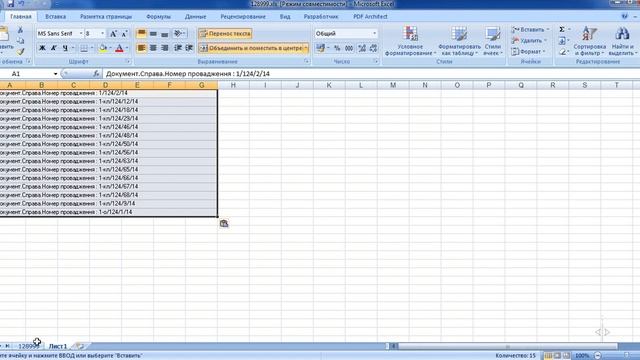
Task: Open Выравнивание dialog launcher
Action: (307, 62)
